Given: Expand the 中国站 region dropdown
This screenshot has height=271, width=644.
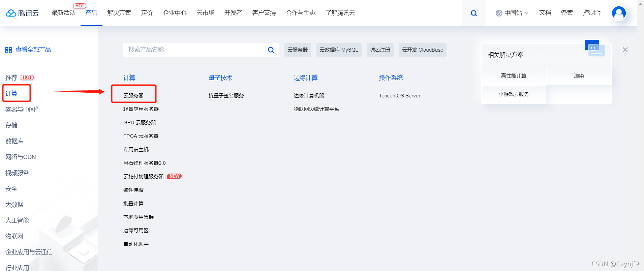Looking at the screenshot, I should click(512, 13).
